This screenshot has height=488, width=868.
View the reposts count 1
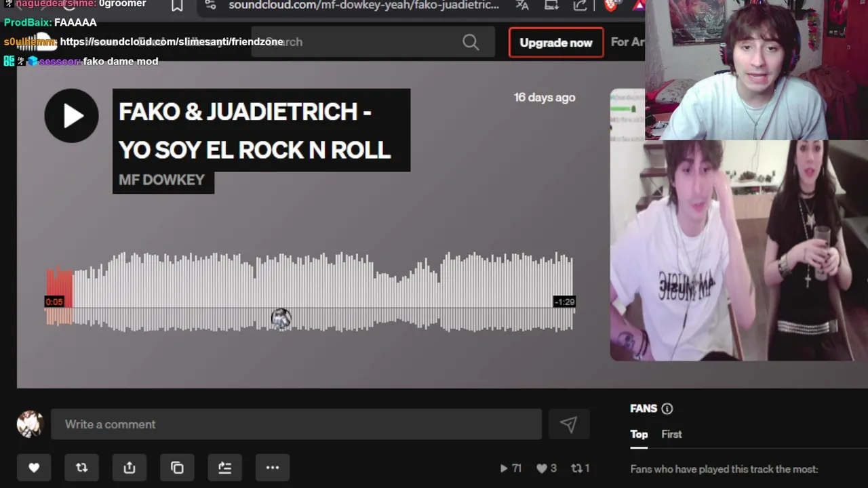[x=580, y=468]
